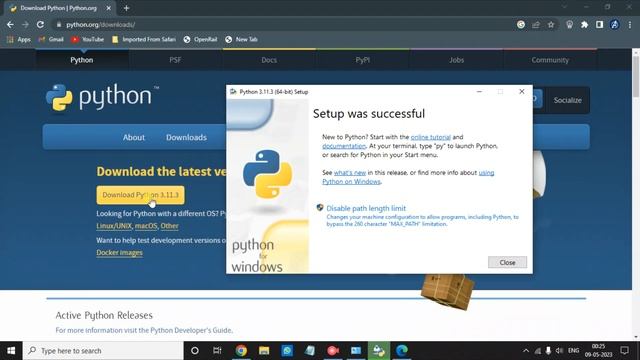Open the Linux/UNIX download link
640x360 pixels.
point(114,226)
